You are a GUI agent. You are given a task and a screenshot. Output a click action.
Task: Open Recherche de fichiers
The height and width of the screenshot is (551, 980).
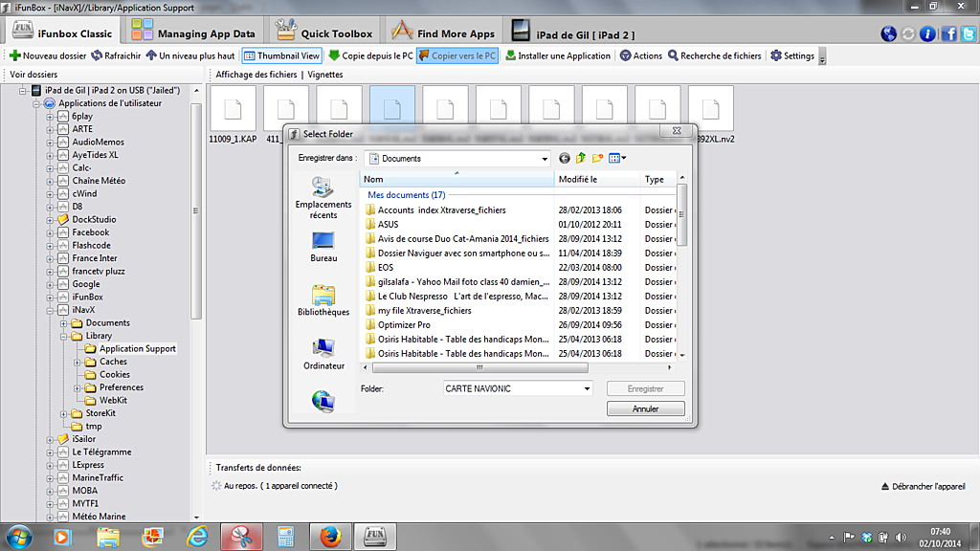(714, 55)
